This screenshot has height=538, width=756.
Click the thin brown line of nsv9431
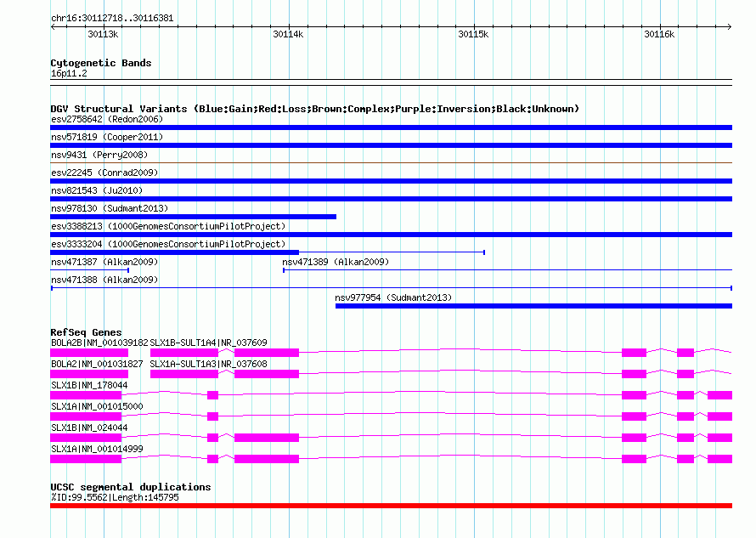(x=391, y=163)
